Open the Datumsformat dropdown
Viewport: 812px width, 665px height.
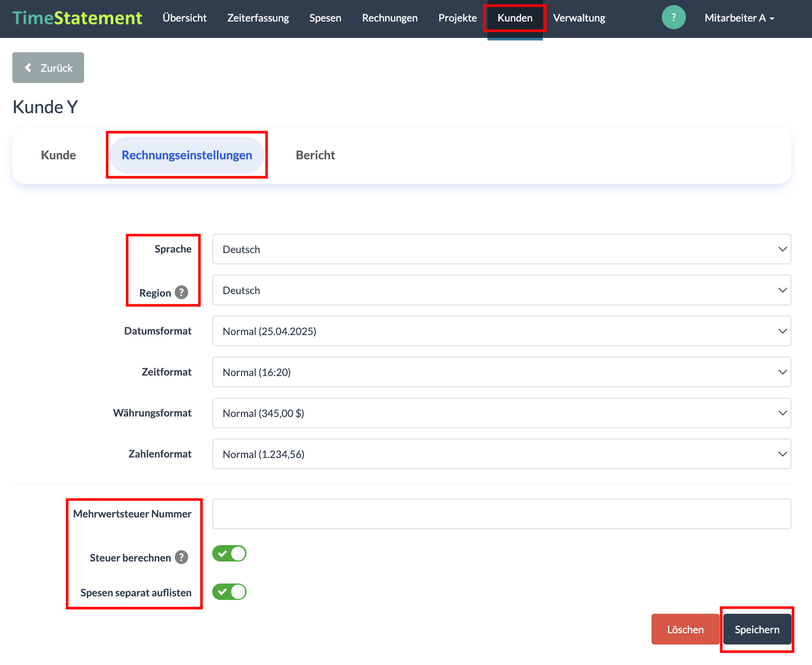501,331
